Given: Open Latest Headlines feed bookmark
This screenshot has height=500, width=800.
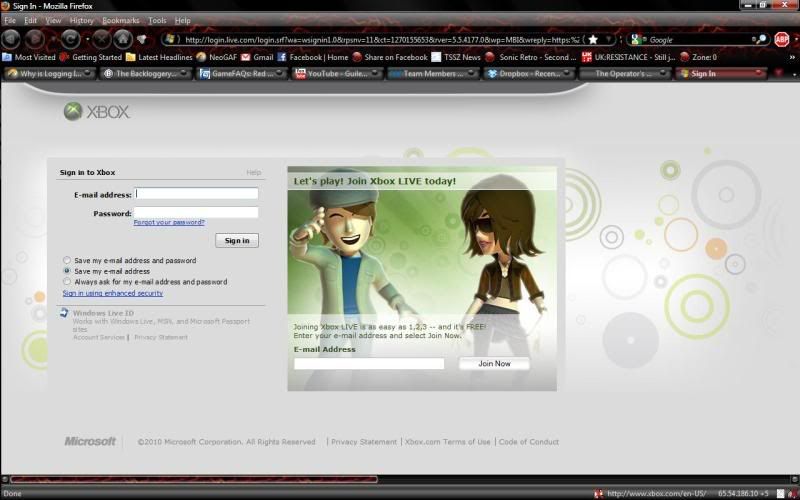Looking at the screenshot, I should (159, 57).
